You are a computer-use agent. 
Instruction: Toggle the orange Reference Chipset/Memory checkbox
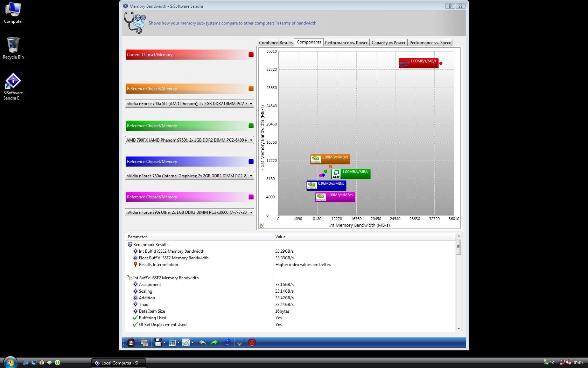251,89
